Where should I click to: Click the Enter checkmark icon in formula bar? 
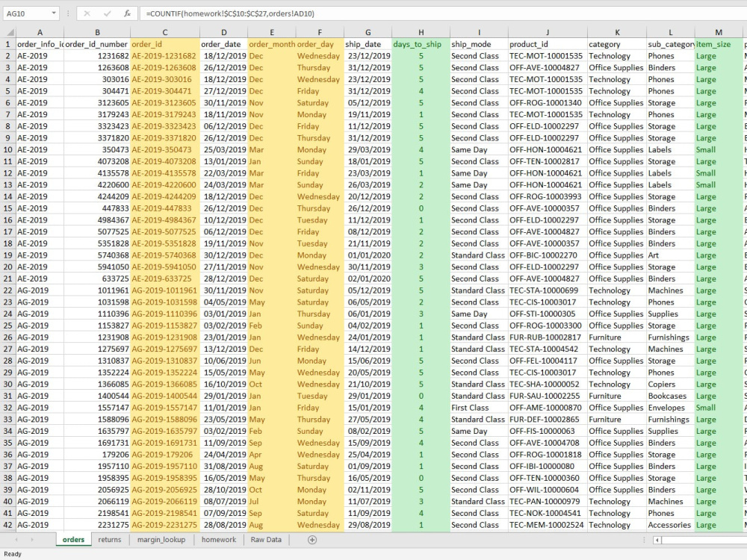point(107,13)
